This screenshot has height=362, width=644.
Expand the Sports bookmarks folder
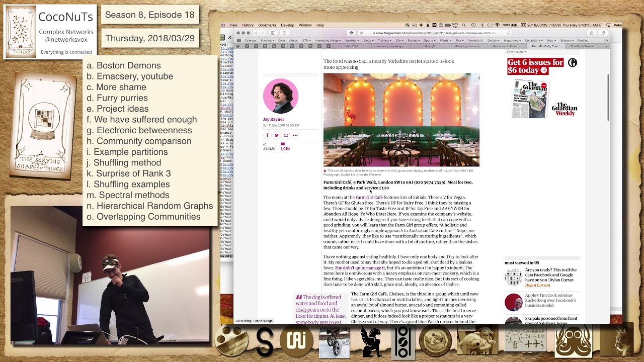coord(430,41)
